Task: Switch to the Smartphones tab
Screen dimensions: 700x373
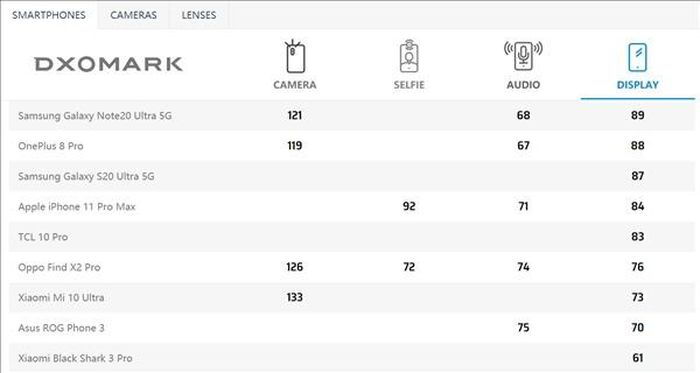Action: pos(49,15)
